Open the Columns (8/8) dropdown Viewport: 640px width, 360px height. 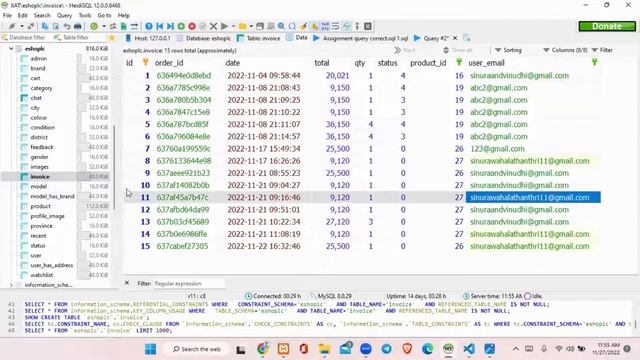click(x=565, y=50)
